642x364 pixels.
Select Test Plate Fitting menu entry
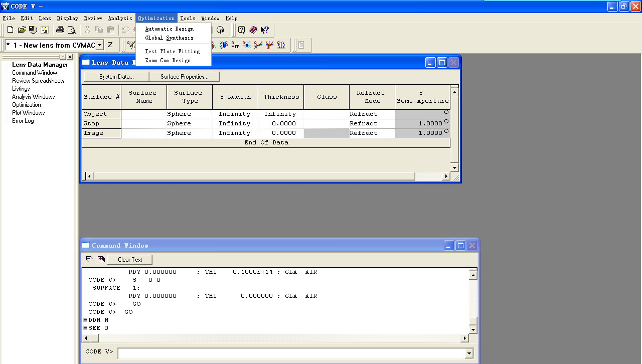173,51
